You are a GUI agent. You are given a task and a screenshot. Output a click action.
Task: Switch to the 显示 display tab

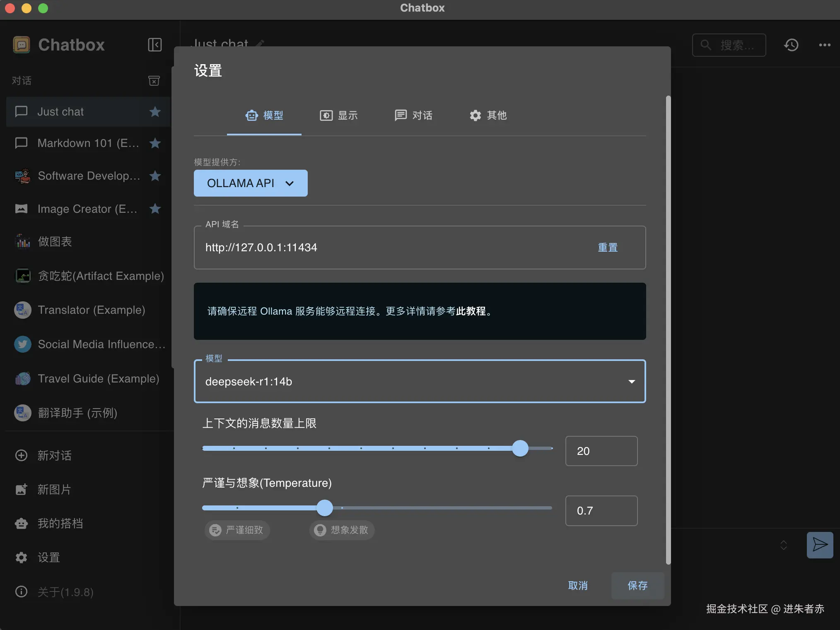click(339, 115)
